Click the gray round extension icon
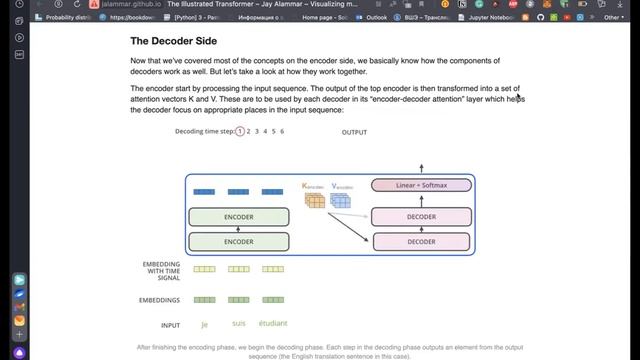 (530, 4)
